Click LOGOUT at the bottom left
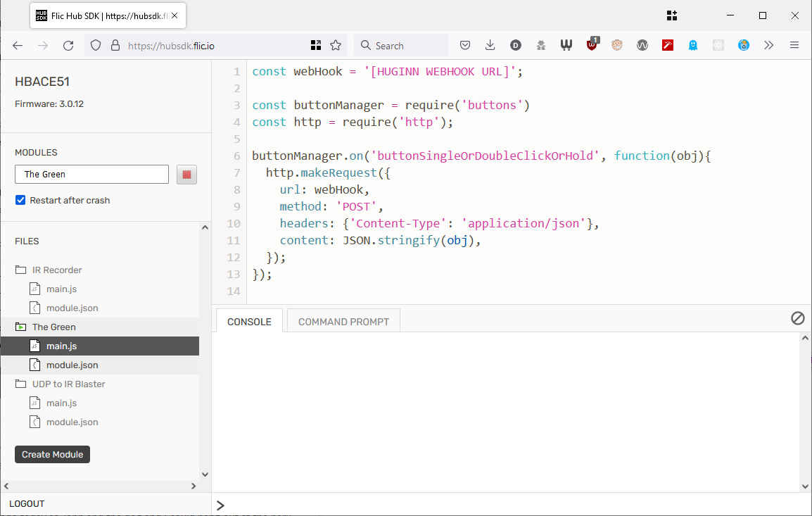 [x=27, y=504]
